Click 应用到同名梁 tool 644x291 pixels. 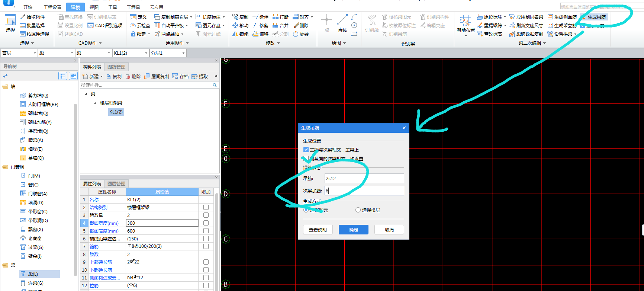(526, 17)
